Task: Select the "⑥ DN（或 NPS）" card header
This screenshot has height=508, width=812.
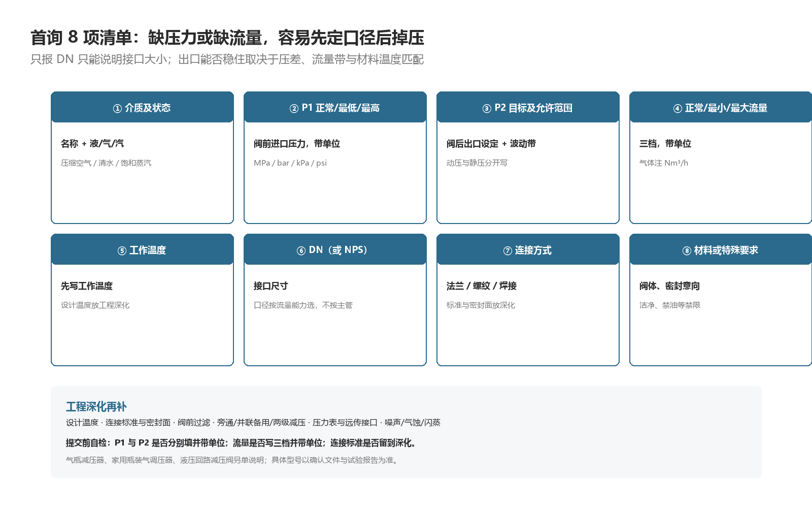Action: (335, 249)
